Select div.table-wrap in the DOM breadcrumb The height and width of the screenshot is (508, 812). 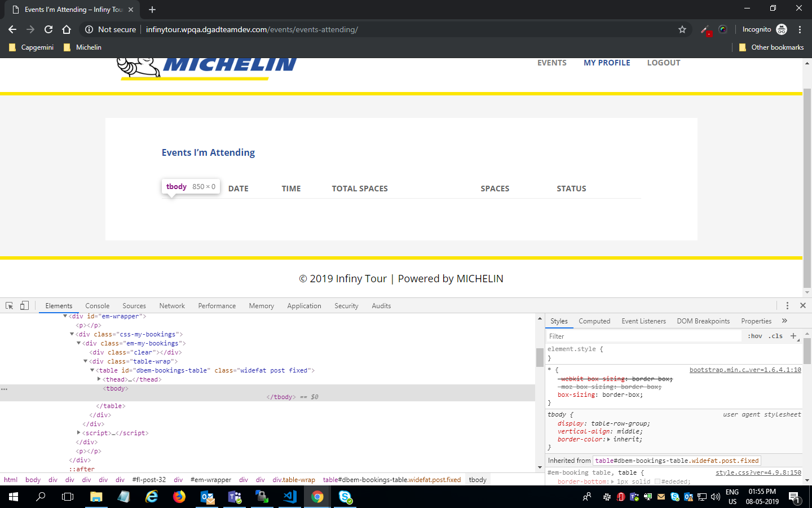tap(294, 480)
